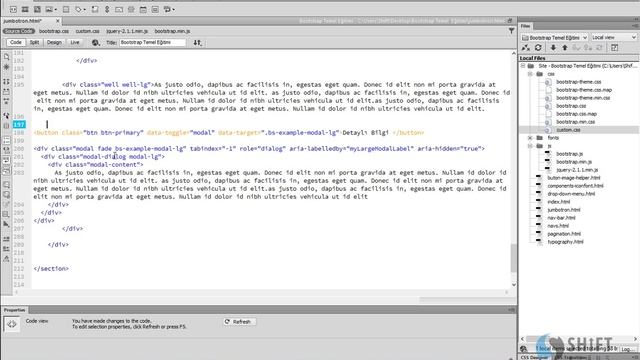The height and width of the screenshot is (360, 640).
Task: Collapse the js folder in the Files panel
Action: [530, 146]
